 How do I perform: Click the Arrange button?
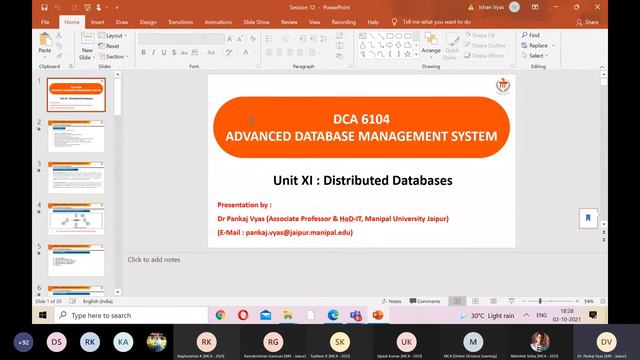tap(431, 44)
